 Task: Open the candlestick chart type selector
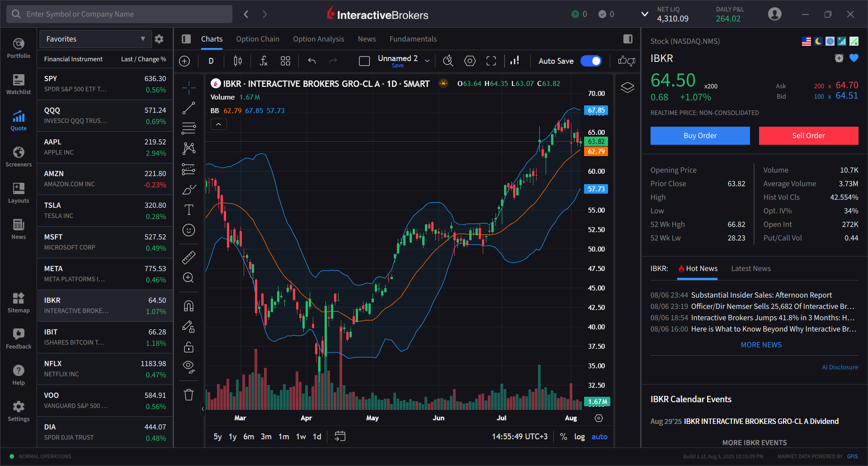[x=238, y=61]
